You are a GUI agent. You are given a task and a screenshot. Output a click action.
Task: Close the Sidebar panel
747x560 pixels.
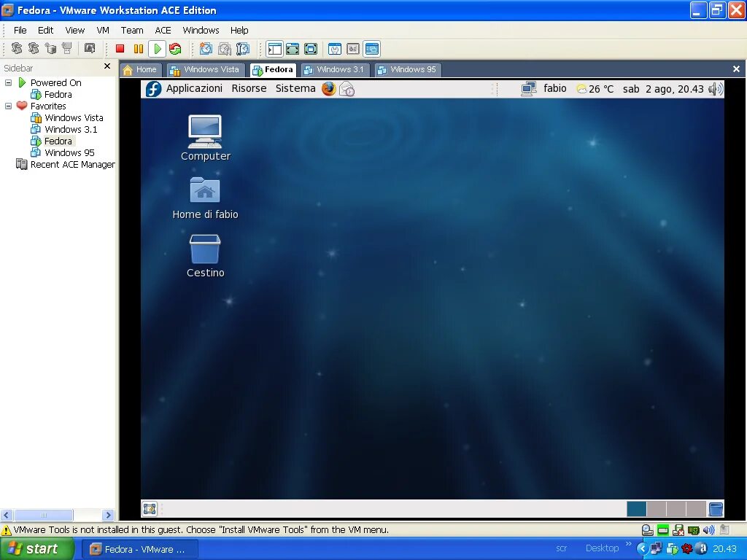107,66
